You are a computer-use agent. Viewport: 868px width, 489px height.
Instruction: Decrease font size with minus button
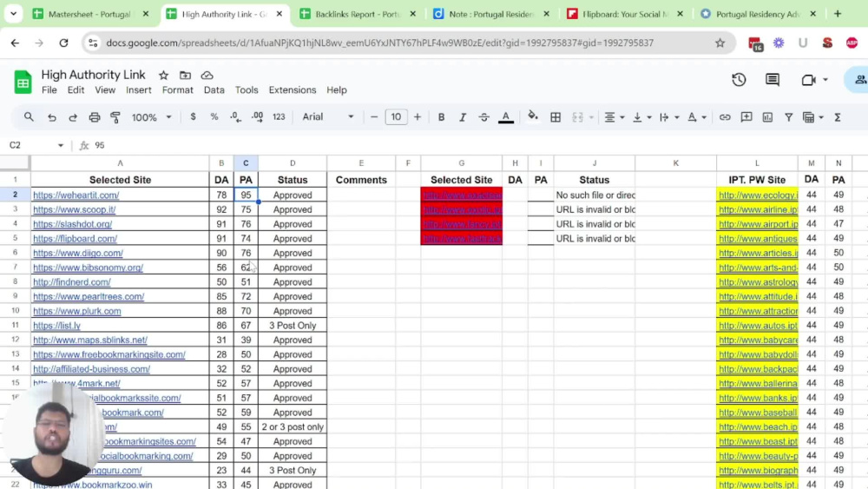click(x=373, y=117)
